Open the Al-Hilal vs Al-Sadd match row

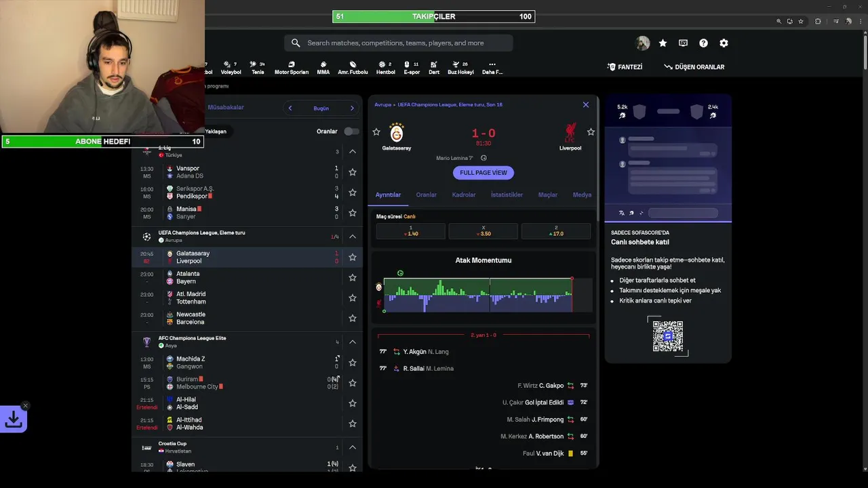click(x=248, y=403)
